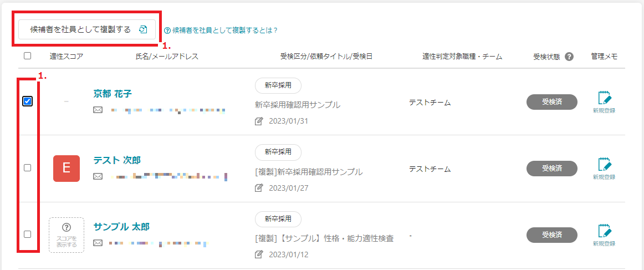The image size is (644, 270).
Task: Uncheck the 京都 花子 checkbox
Action: [28, 101]
